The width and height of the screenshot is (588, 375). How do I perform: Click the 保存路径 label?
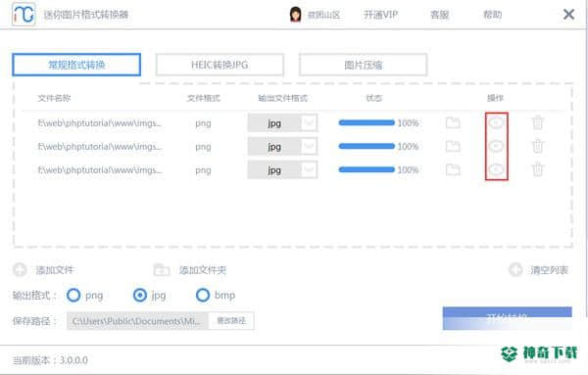click(34, 321)
